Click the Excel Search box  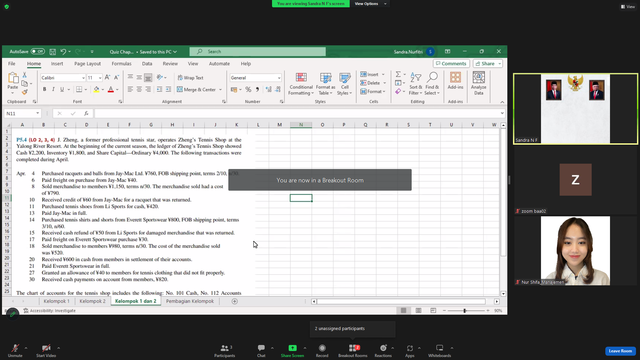coord(258,51)
